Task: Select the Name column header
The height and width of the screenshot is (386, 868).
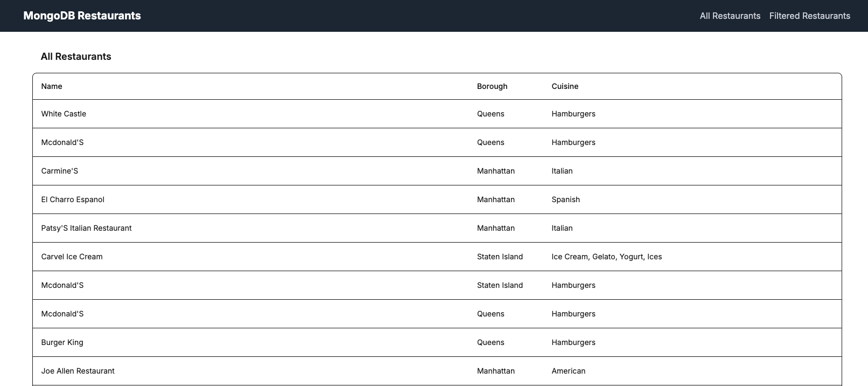Action: [x=52, y=86]
